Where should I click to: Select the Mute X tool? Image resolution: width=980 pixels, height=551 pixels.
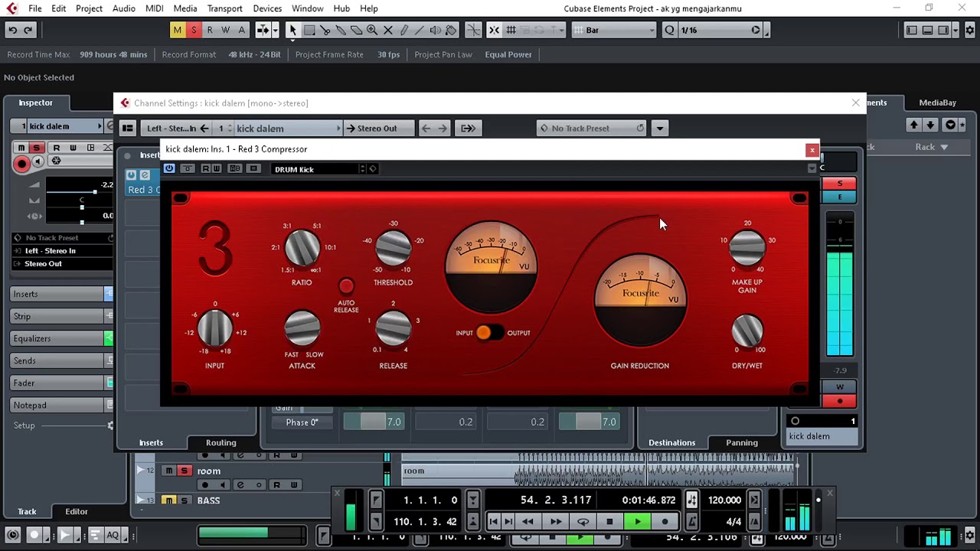pos(388,30)
